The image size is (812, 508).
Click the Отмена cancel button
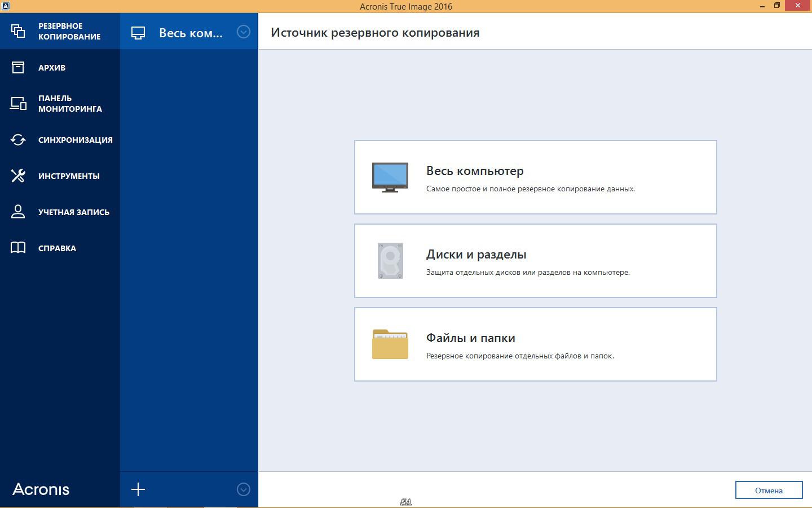[769, 490]
